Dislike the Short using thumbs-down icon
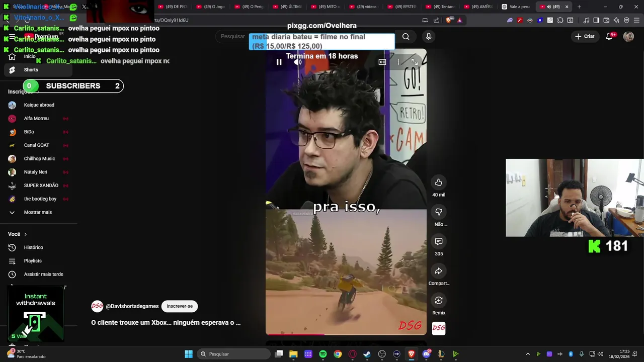 pos(439,212)
